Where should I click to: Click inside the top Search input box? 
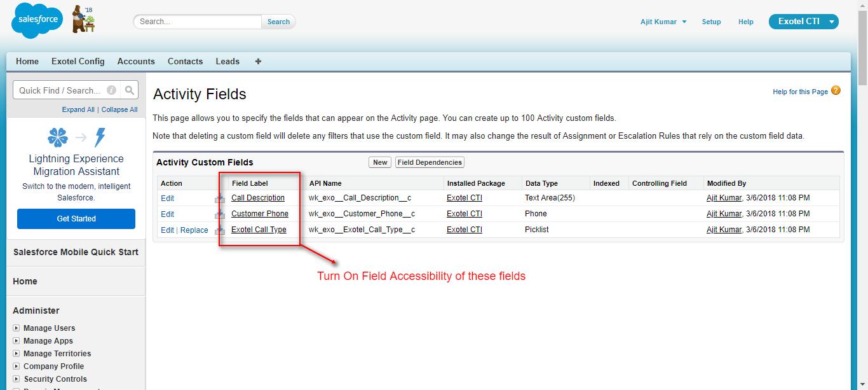click(198, 22)
